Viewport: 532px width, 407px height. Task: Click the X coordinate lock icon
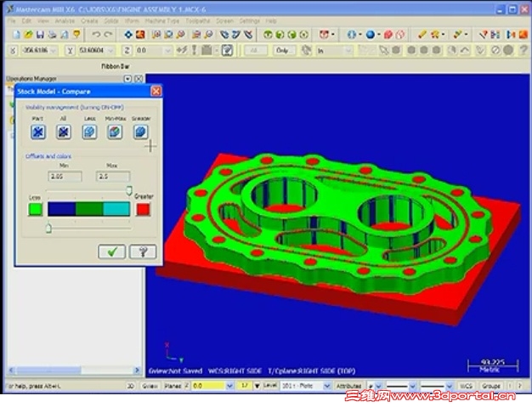pos(13,50)
